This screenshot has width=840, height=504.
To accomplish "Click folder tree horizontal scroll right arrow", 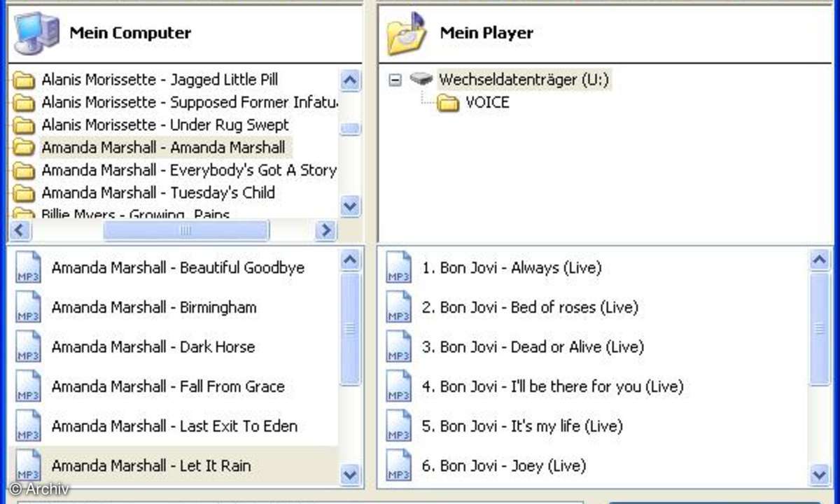I will tap(325, 230).
